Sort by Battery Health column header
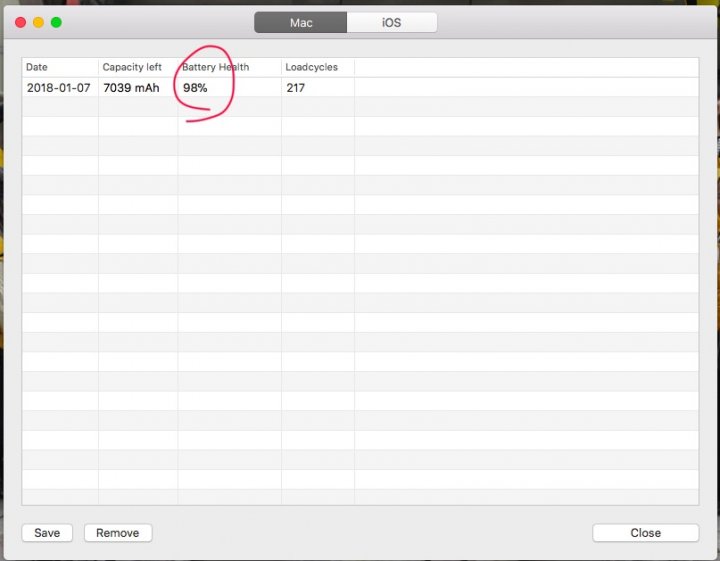The image size is (720, 561). tap(230, 67)
